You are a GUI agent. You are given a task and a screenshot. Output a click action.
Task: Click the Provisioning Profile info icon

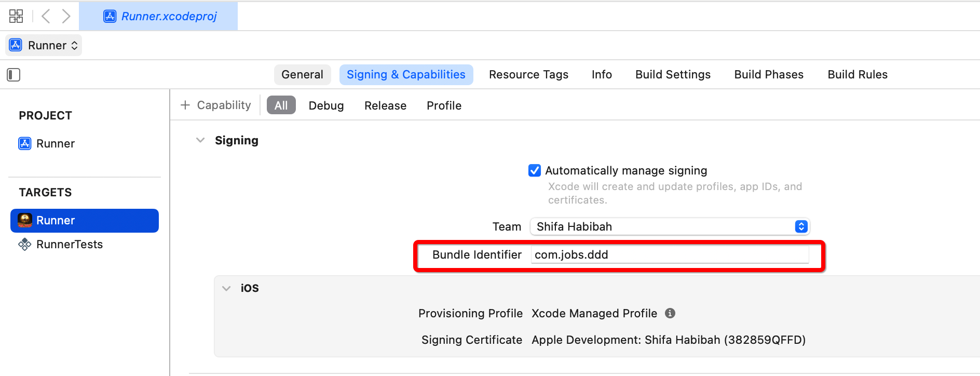(670, 313)
